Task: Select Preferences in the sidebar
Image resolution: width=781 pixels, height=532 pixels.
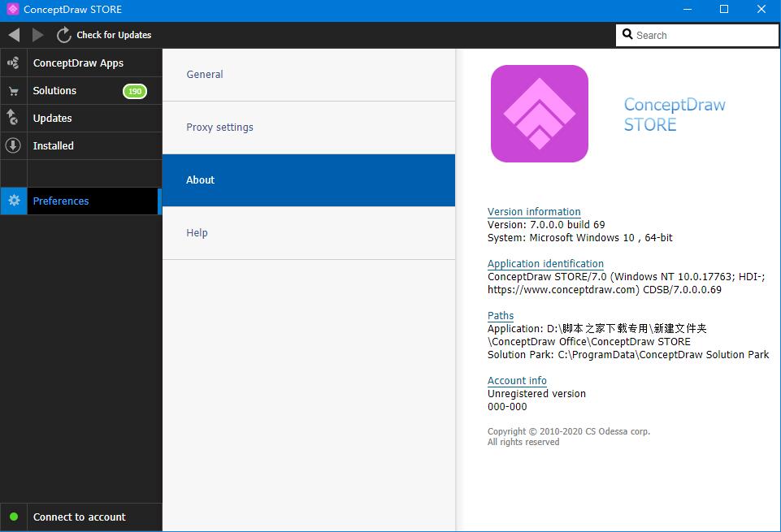Action: pyautogui.click(x=81, y=201)
